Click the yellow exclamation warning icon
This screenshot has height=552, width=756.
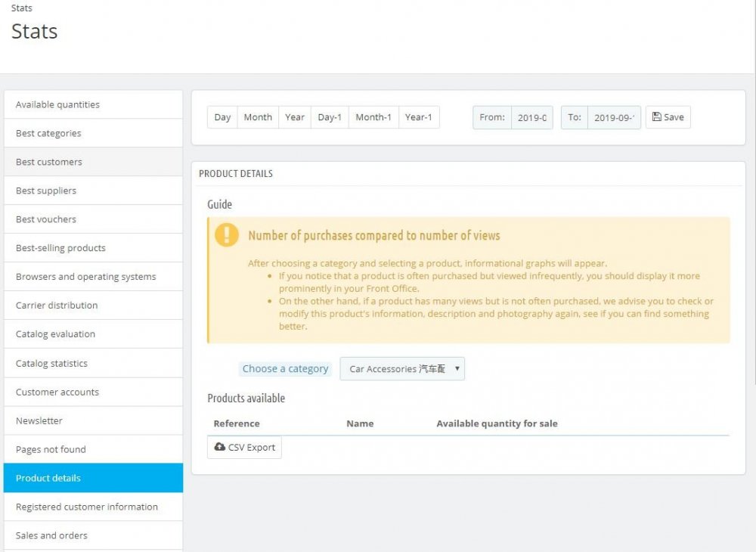click(x=227, y=234)
